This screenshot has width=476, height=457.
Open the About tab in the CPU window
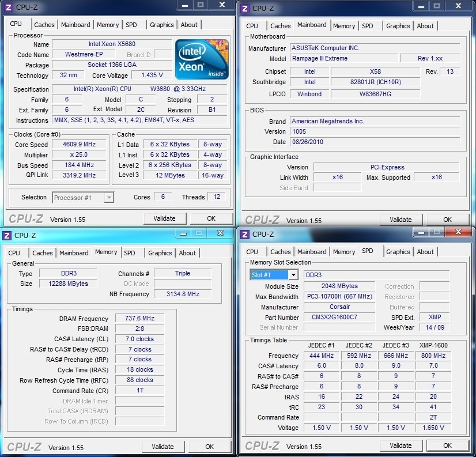click(189, 25)
